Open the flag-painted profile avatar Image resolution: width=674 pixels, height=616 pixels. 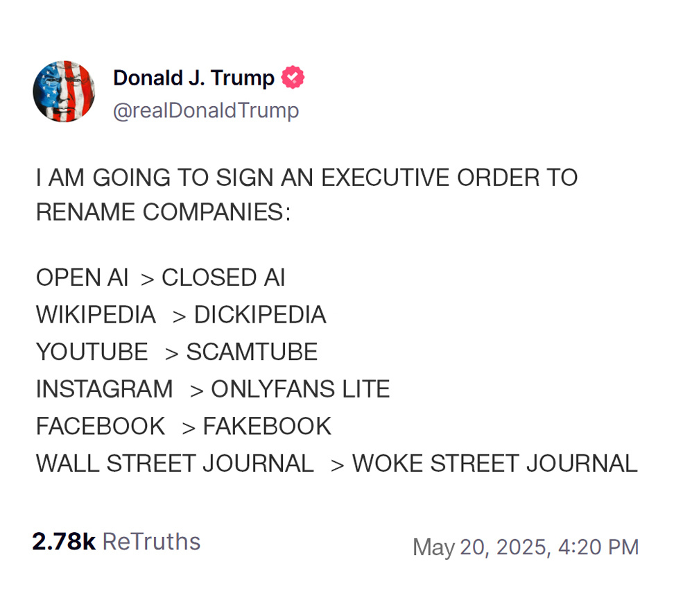64,92
